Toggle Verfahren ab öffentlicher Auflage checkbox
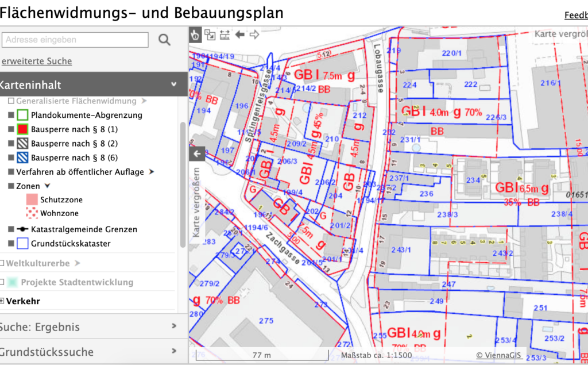 pos(11,172)
